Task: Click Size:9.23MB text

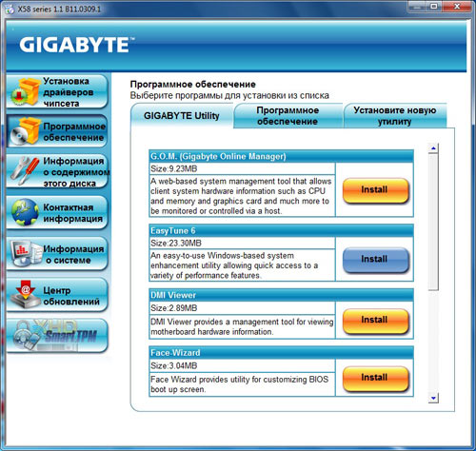Action: point(173,168)
